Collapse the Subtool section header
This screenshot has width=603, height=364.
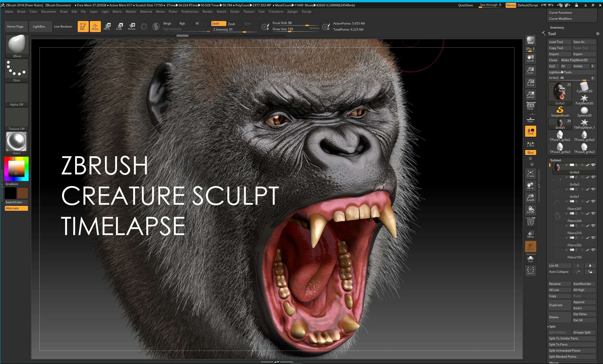coord(555,160)
